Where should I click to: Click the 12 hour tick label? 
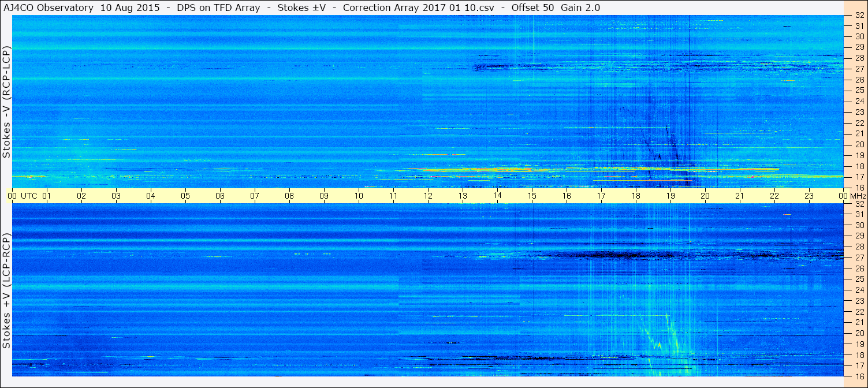[x=428, y=196]
